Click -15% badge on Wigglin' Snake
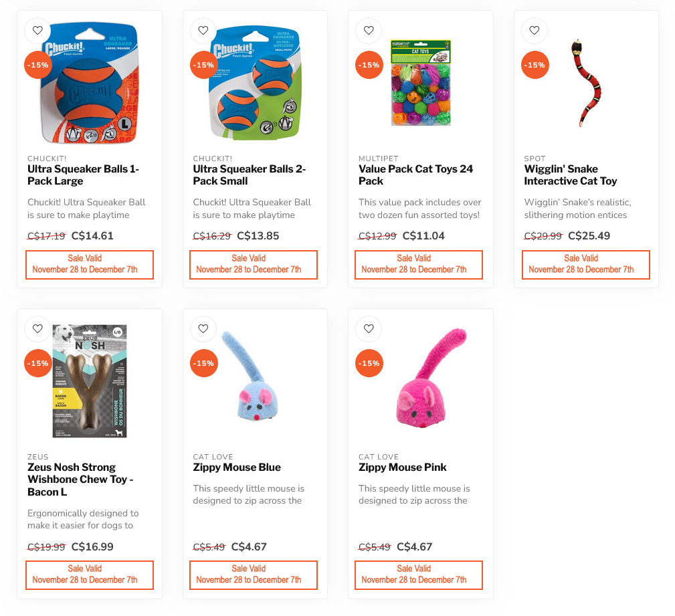This screenshot has height=616, width=675. [x=535, y=65]
